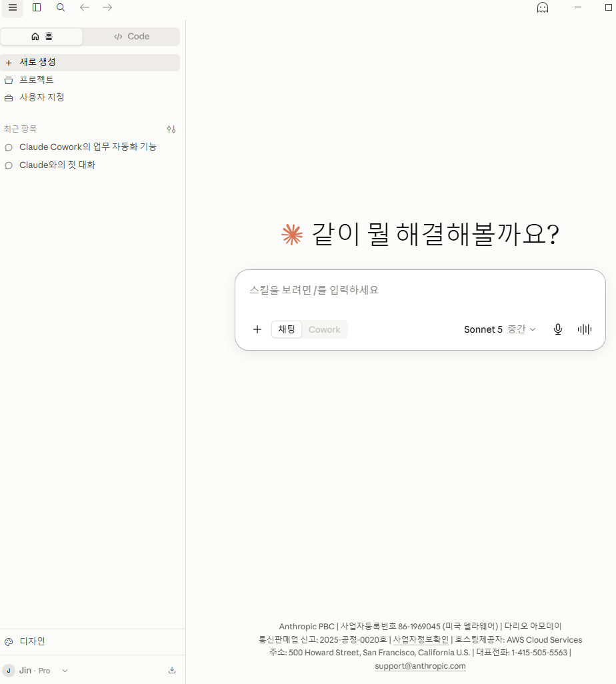The width and height of the screenshot is (616, 684).
Task: Click the microphone dictation icon
Action: [x=557, y=329]
